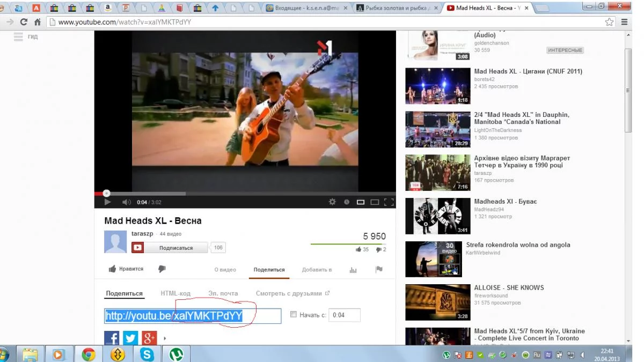Open the О видео tab

click(x=225, y=270)
